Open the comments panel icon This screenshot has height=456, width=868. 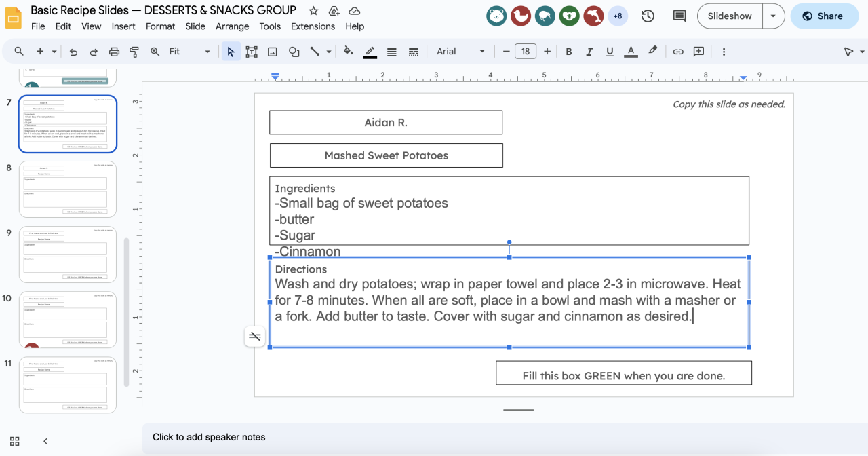click(x=679, y=16)
